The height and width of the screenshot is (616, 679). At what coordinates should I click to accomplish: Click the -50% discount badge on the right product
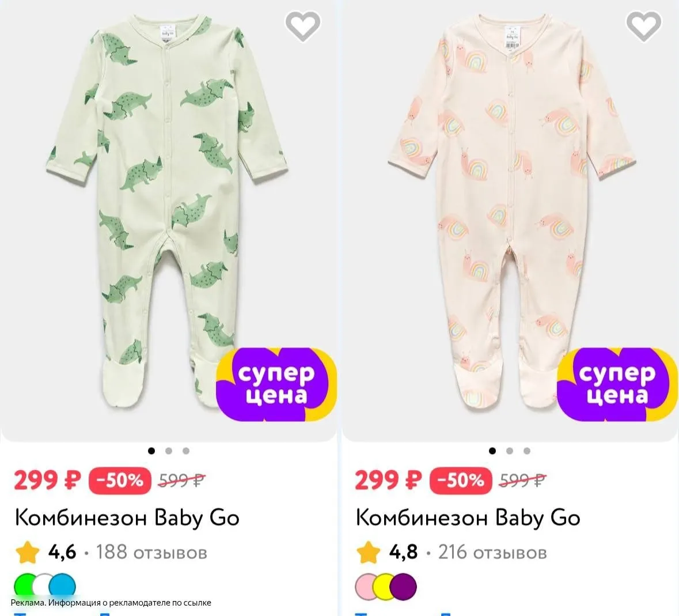point(461,481)
